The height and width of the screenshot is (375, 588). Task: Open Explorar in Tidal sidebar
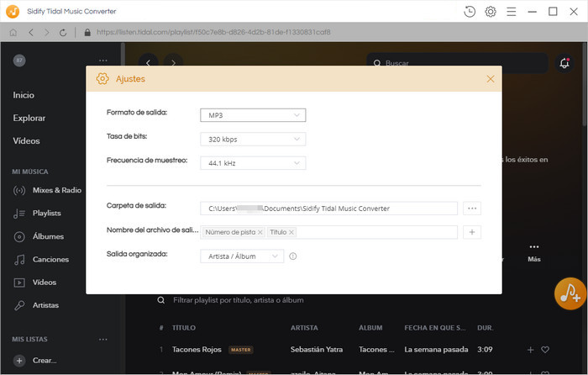click(29, 118)
